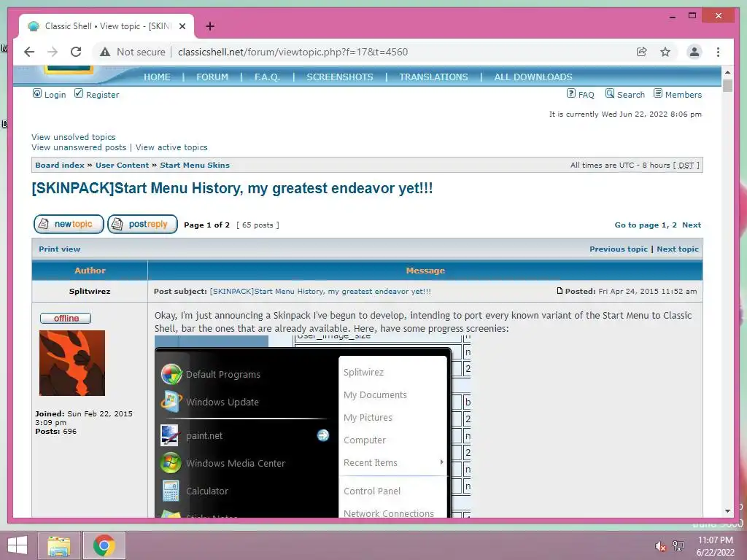Click the taskbar clock showing 11:07 PM

715,546
